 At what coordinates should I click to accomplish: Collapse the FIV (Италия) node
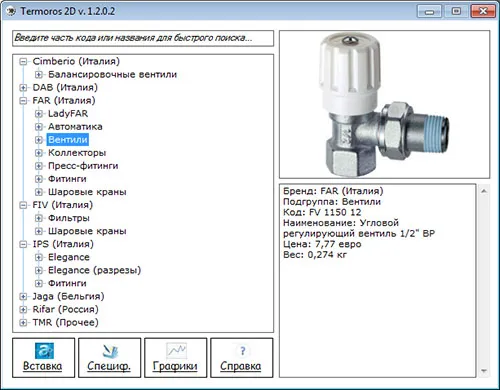(x=23, y=205)
